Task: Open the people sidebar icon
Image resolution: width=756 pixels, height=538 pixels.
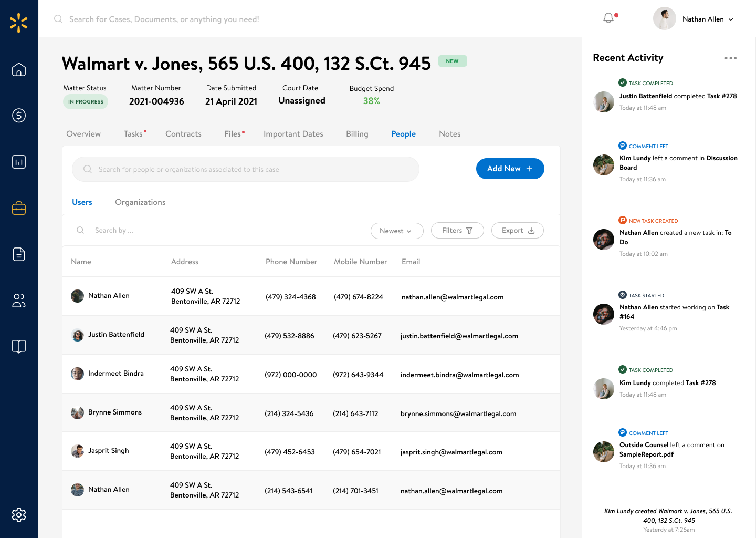Action: coord(19,301)
